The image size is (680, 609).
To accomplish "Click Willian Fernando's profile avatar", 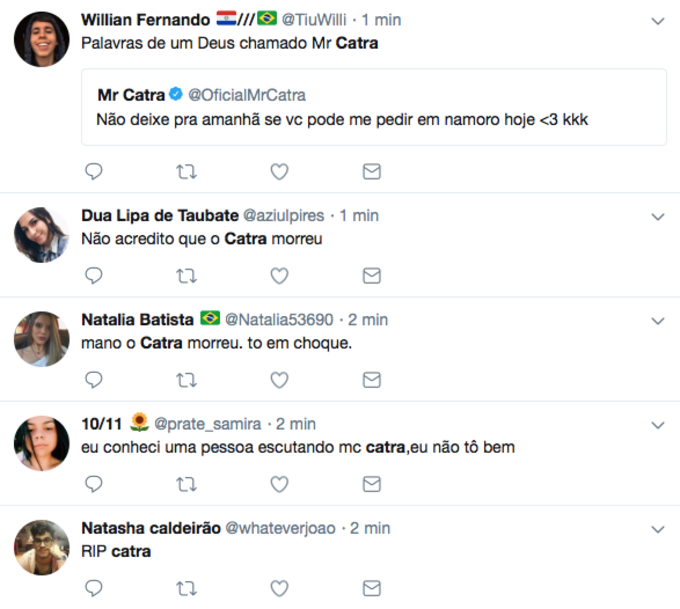I will [x=41, y=39].
